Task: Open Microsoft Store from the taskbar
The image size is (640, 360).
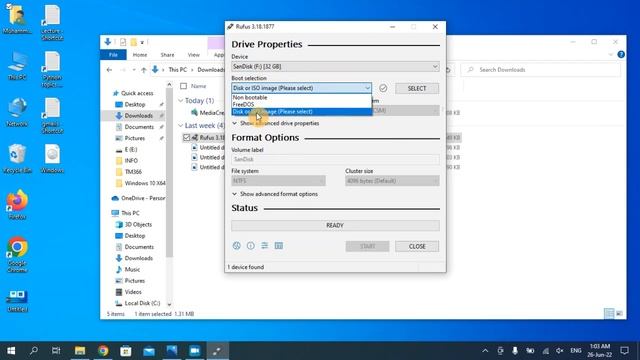Action: coord(126,351)
